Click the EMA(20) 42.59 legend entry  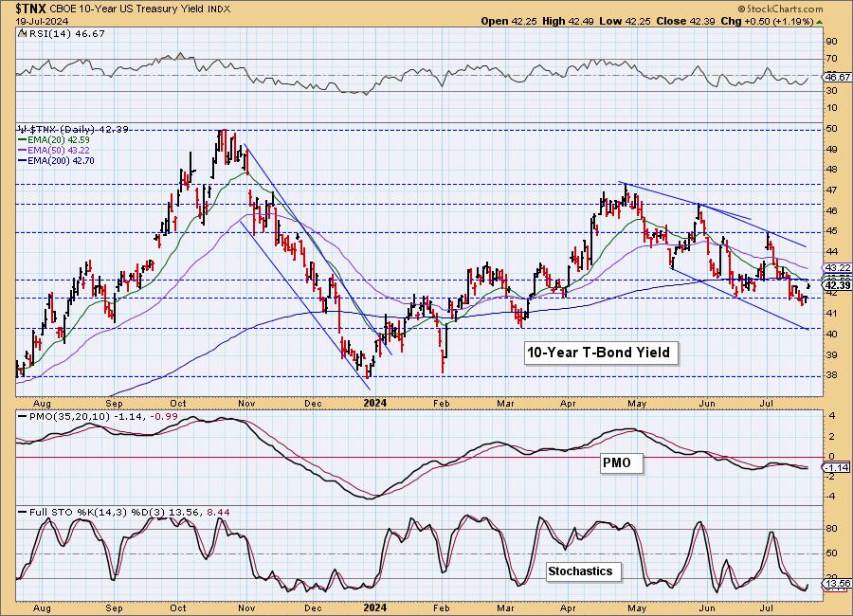coord(58,140)
